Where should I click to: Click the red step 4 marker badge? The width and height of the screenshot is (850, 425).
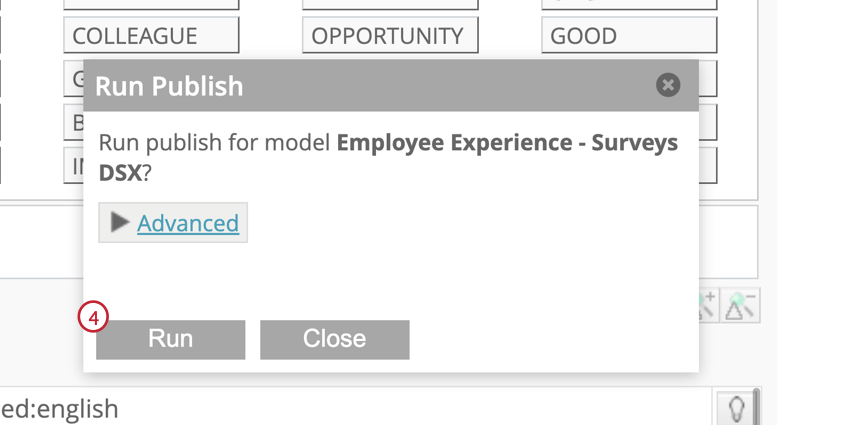pos(92,318)
